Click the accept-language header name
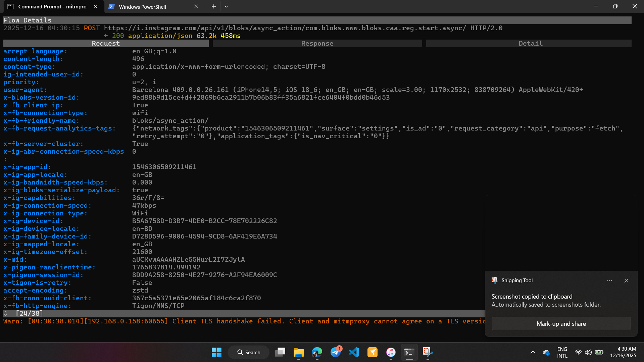The image size is (644, 362). [35, 51]
